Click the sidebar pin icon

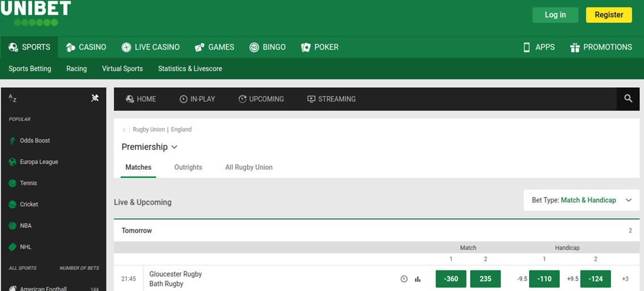pyautogui.click(x=95, y=98)
